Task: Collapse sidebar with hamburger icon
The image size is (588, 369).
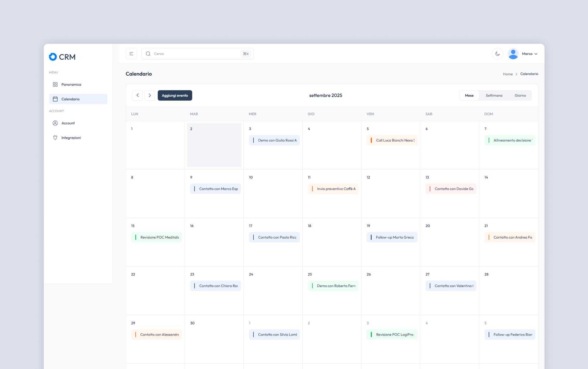Action: (131, 54)
